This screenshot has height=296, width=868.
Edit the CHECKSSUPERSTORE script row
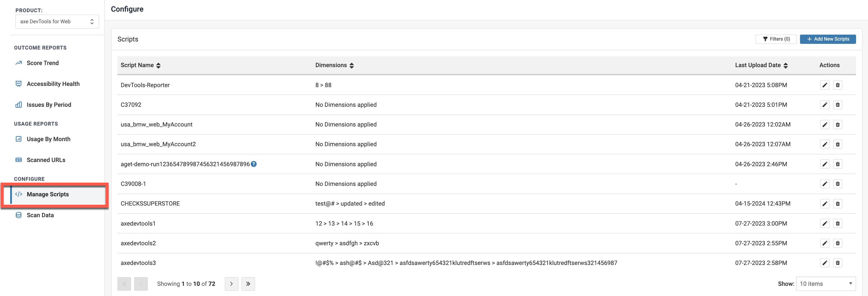click(824, 203)
